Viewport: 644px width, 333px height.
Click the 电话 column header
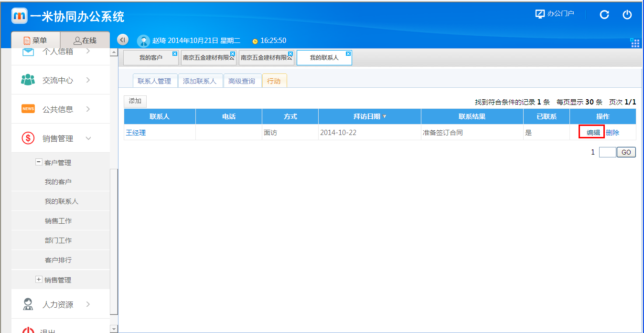(229, 116)
